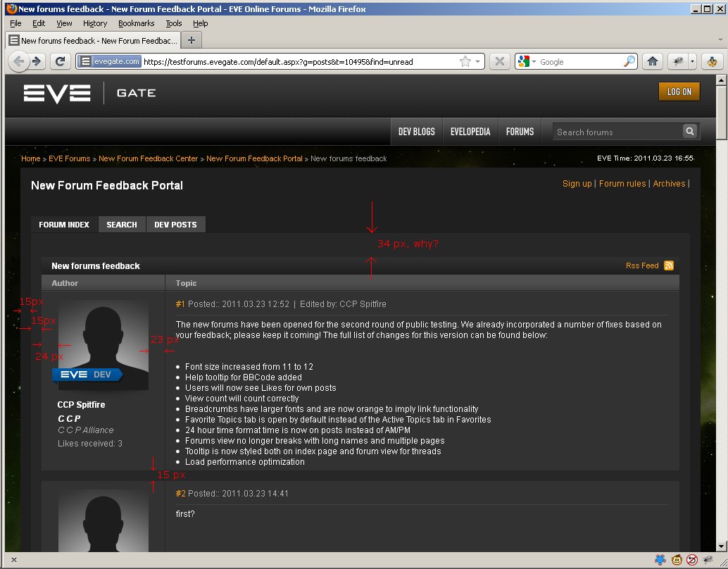Open EVELOPEDIA in navigation bar
Viewport: 728px width, 569px height.
(x=470, y=132)
